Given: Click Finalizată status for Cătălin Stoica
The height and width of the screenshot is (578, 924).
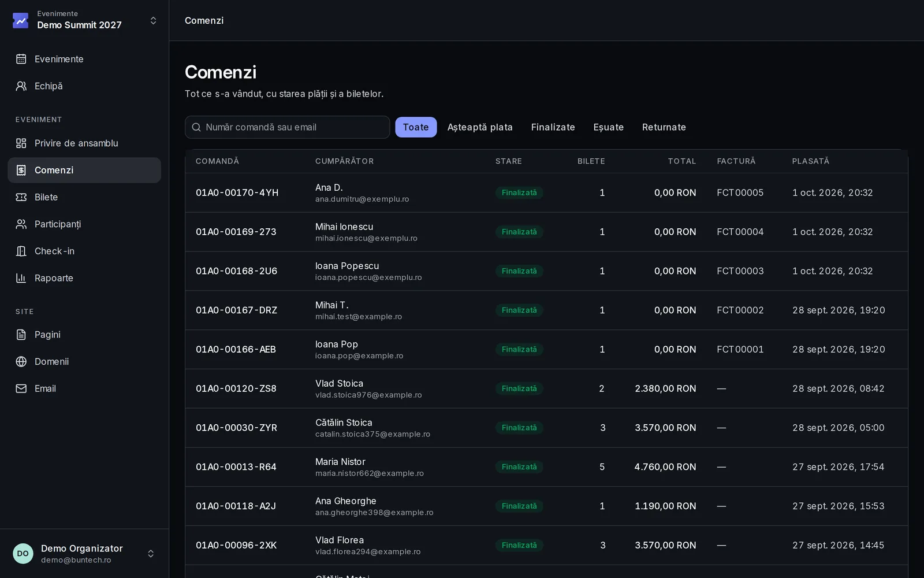Looking at the screenshot, I should tap(519, 428).
